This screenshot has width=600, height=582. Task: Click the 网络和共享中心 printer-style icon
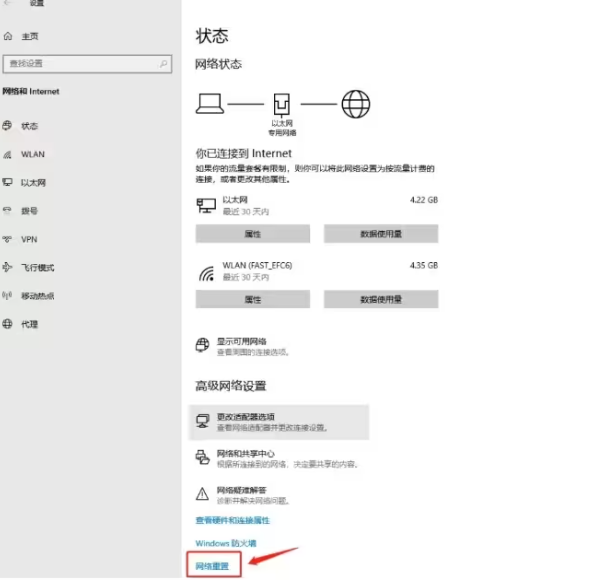point(202,457)
